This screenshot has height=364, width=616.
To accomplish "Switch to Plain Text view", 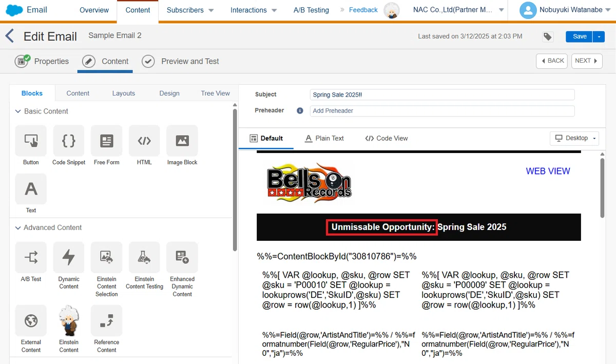I will pos(324,138).
